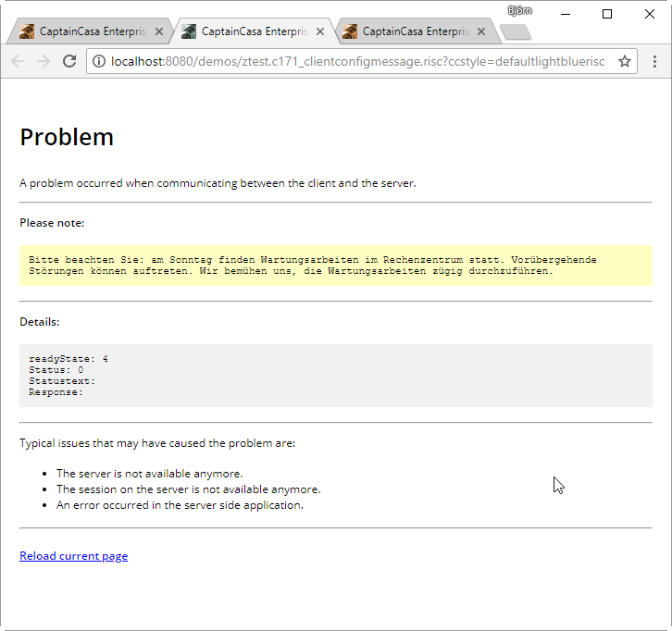Viewport: 672px width, 631px height.
Task: Click the "Reload current page" link
Action: coord(73,556)
